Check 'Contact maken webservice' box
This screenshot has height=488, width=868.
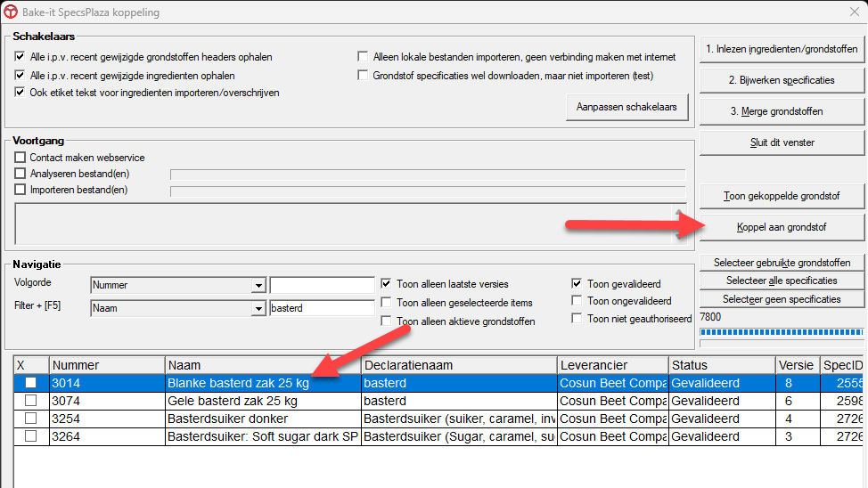pos(20,157)
